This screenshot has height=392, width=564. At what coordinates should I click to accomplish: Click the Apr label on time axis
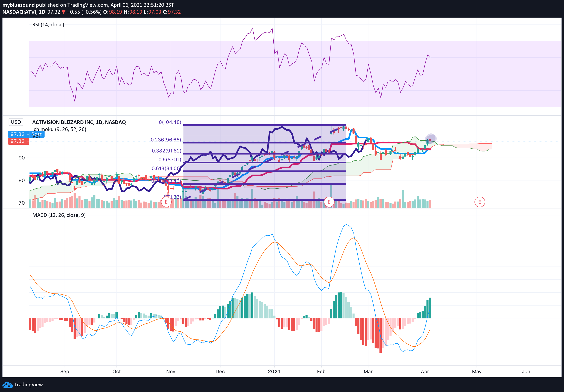[425, 371]
